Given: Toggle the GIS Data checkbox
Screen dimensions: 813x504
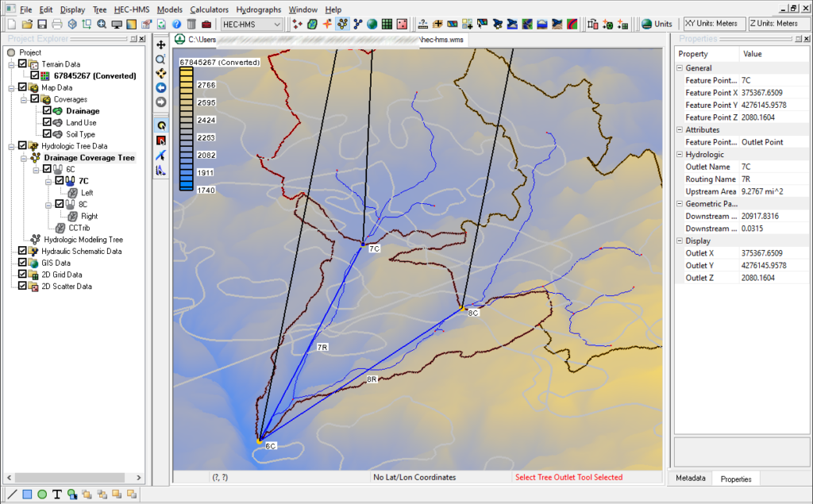Looking at the screenshot, I should 22,263.
